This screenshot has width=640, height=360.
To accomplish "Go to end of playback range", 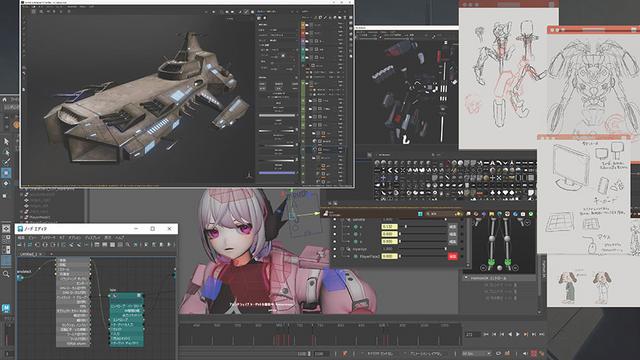I will [x=542, y=334].
